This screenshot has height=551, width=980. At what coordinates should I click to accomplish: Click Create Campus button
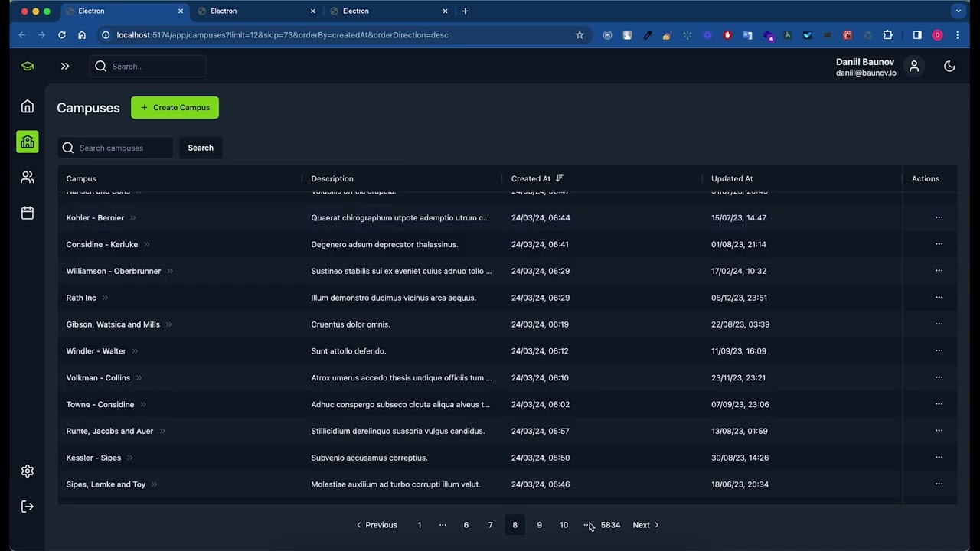[175, 107]
